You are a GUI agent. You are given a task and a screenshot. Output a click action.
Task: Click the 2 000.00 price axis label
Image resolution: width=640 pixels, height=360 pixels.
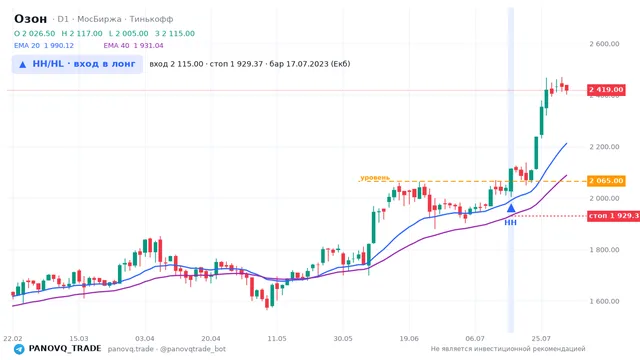[604, 198]
